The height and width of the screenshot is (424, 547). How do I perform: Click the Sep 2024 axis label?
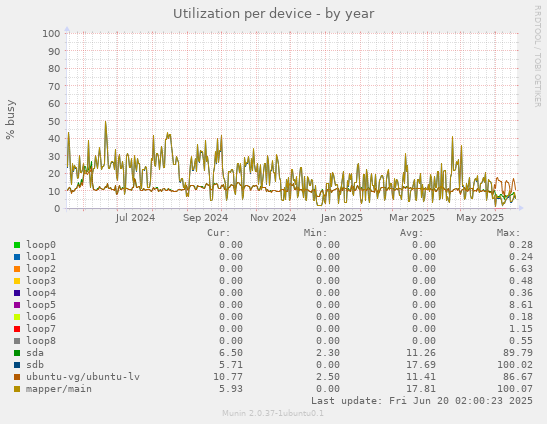(205, 218)
